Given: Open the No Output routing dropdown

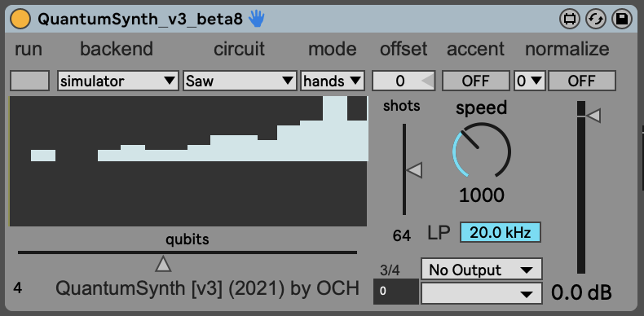Looking at the screenshot, I should (x=482, y=270).
